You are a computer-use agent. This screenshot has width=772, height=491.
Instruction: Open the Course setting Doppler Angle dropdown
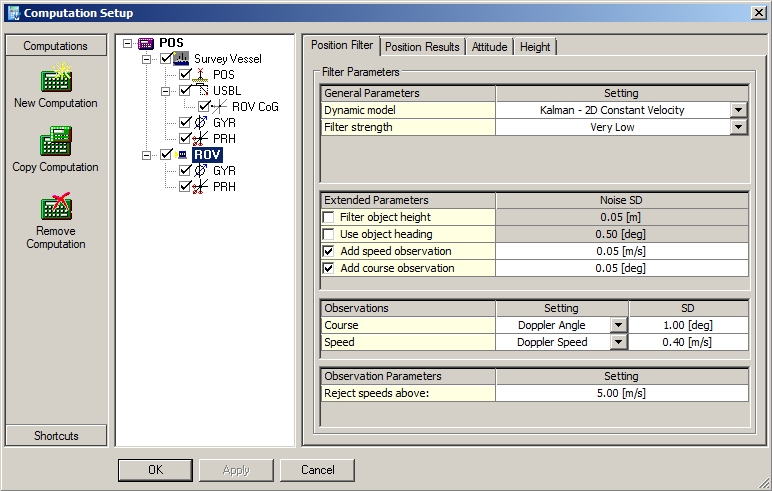618,325
